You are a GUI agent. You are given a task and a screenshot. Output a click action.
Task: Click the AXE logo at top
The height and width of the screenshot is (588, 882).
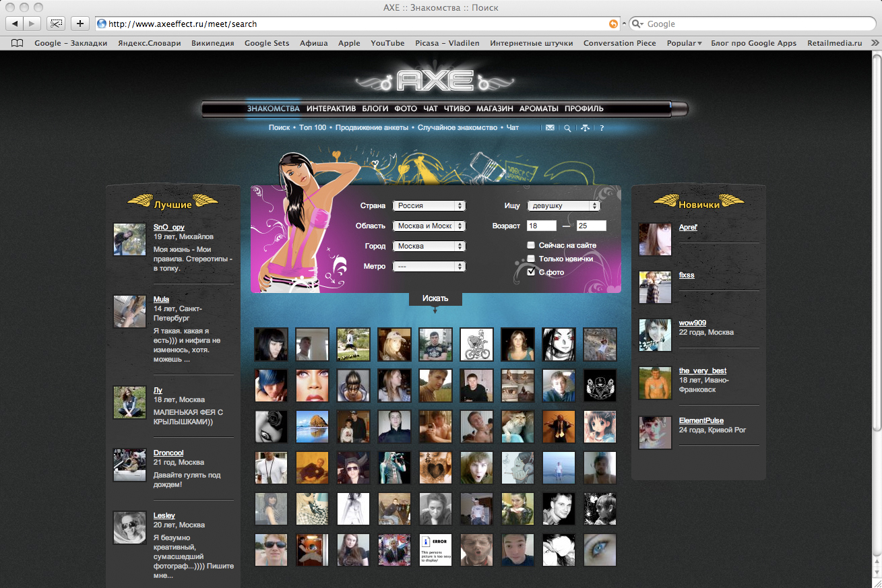pos(434,80)
